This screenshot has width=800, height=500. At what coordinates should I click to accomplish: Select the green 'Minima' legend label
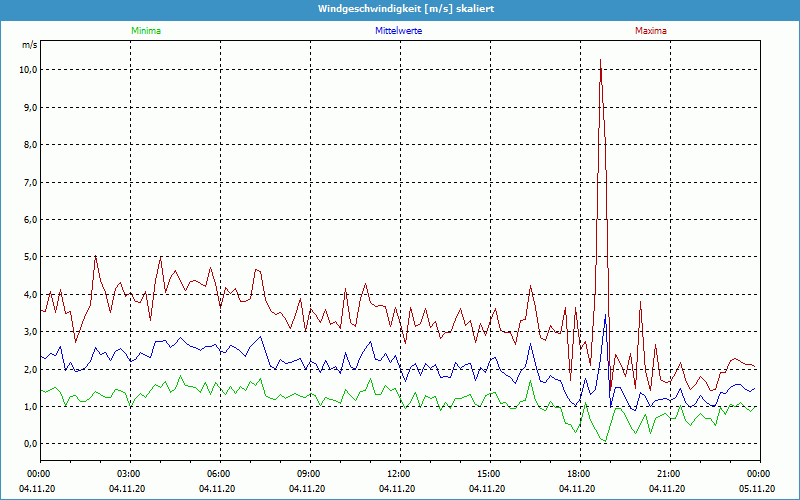[x=145, y=31]
